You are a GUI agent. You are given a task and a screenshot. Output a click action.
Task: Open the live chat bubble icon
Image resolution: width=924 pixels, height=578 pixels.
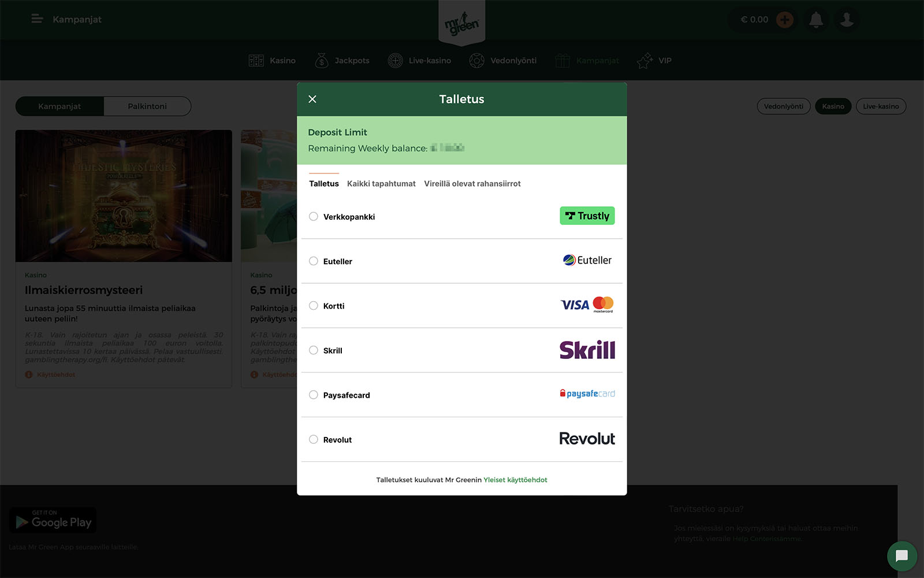coord(901,556)
